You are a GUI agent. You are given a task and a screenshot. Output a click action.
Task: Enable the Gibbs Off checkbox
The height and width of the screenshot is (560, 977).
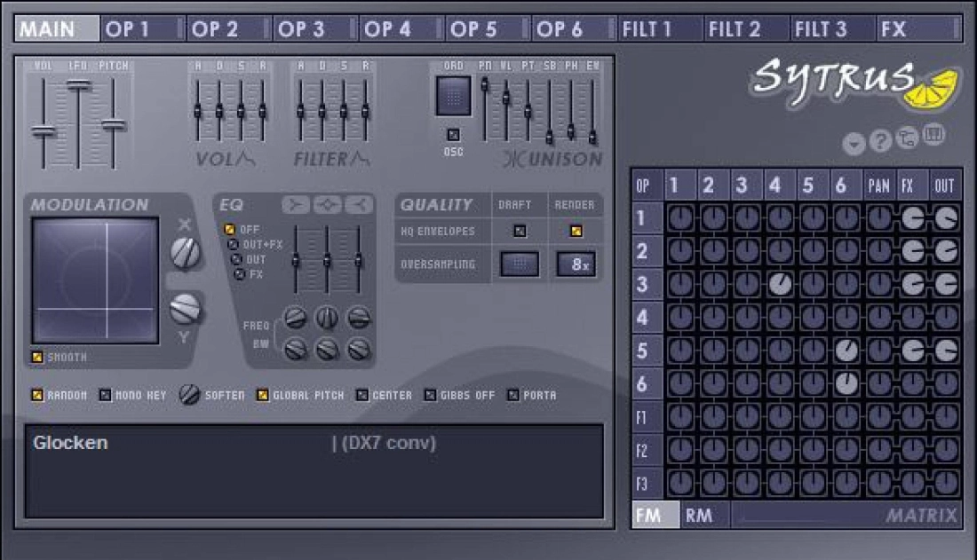click(430, 395)
